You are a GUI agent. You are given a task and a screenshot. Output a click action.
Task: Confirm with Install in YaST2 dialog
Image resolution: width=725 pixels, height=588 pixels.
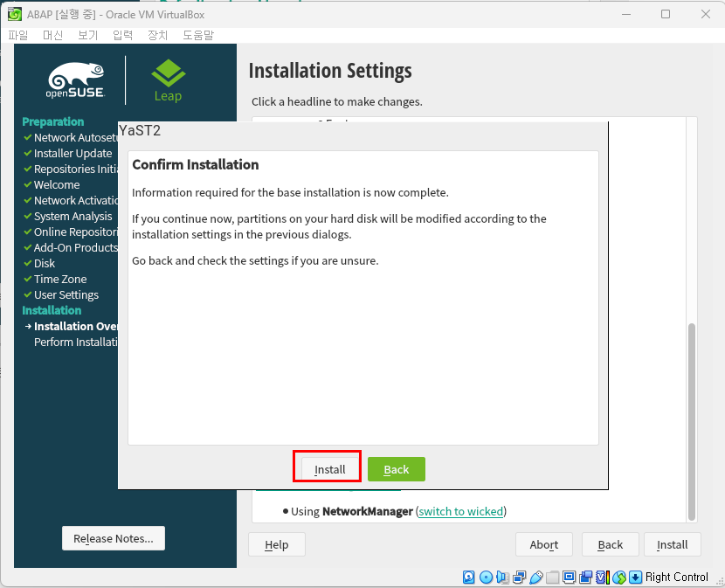click(x=329, y=469)
